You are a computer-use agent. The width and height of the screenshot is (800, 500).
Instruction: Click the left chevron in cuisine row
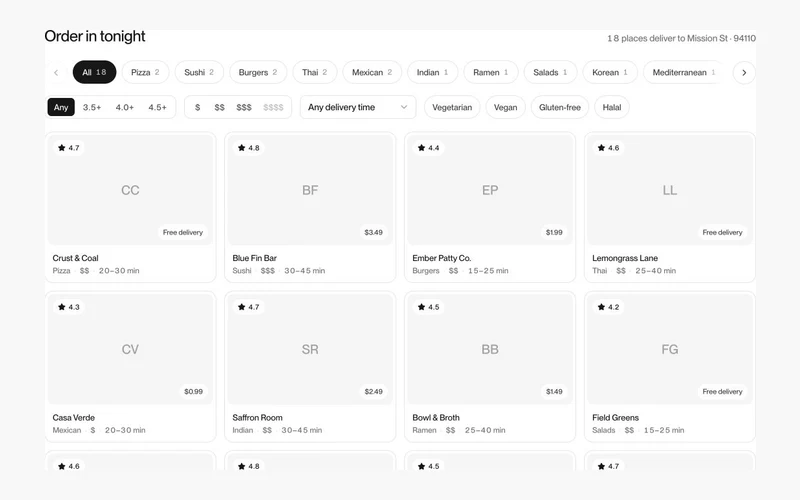[x=56, y=72]
